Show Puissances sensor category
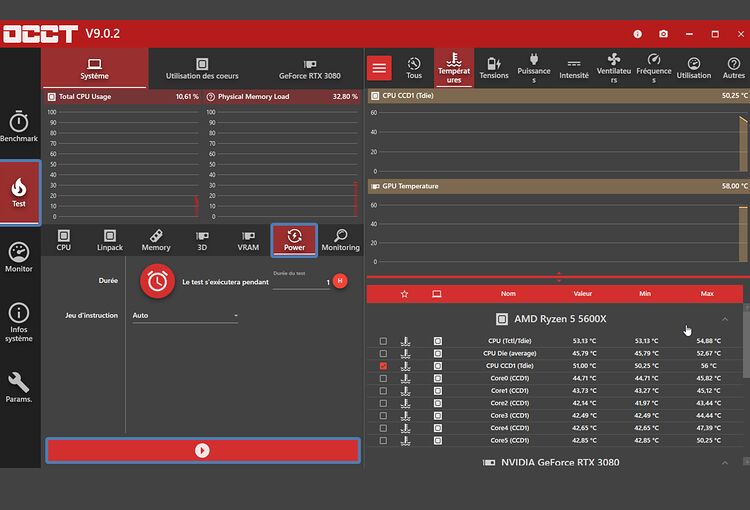This screenshot has height=510, width=750. [x=534, y=68]
